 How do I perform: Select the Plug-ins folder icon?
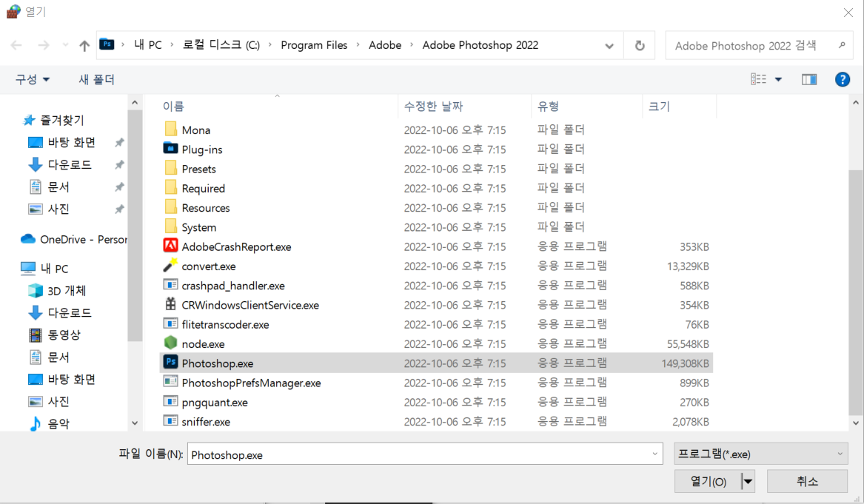171,149
